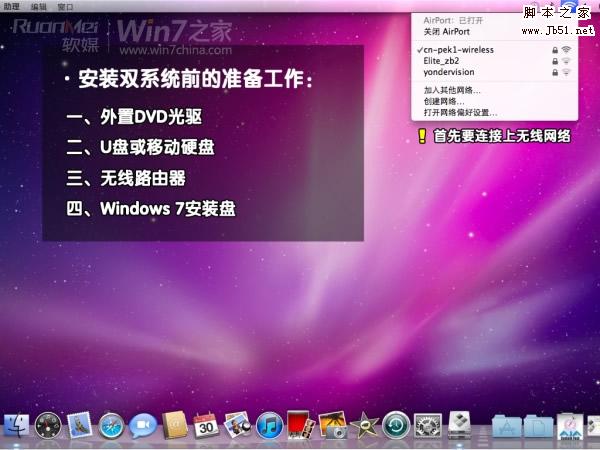Open System Preferences gear icon
This screenshot has height=450, width=600.
coord(428,426)
